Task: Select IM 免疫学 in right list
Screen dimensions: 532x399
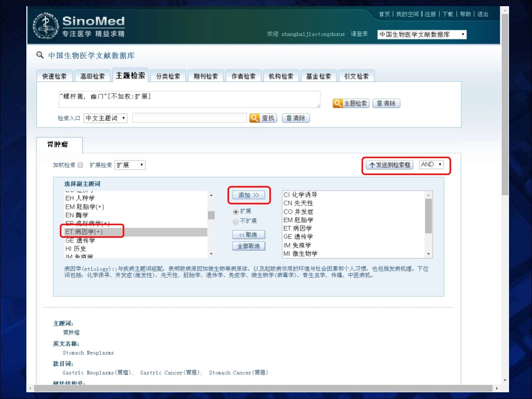Action: click(x=353, y=245)
